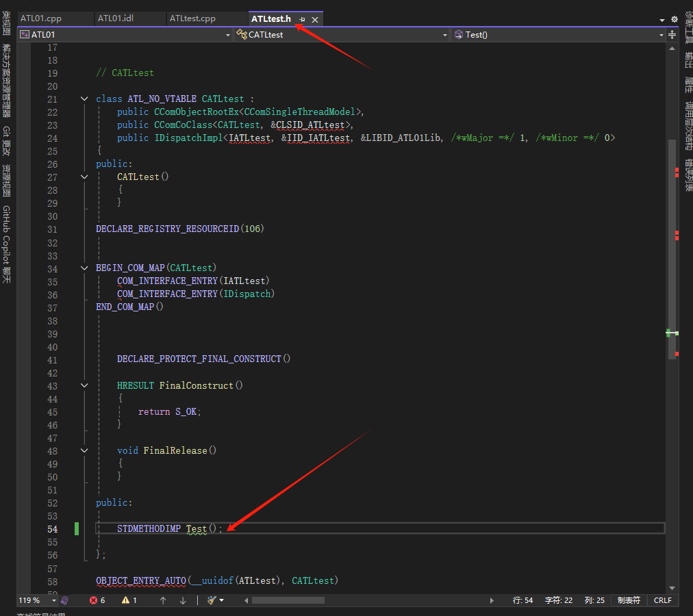Open the 解决方案资源管理器 side panel tab
The image size is (693, 616).
(6, 81)
